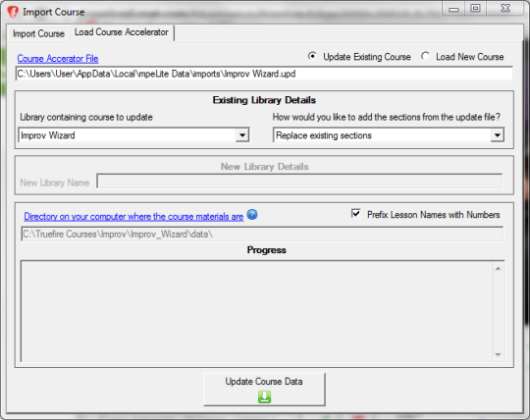
Task: Click the 'Library containing course to update' label
Action: [x=86, y=117]
